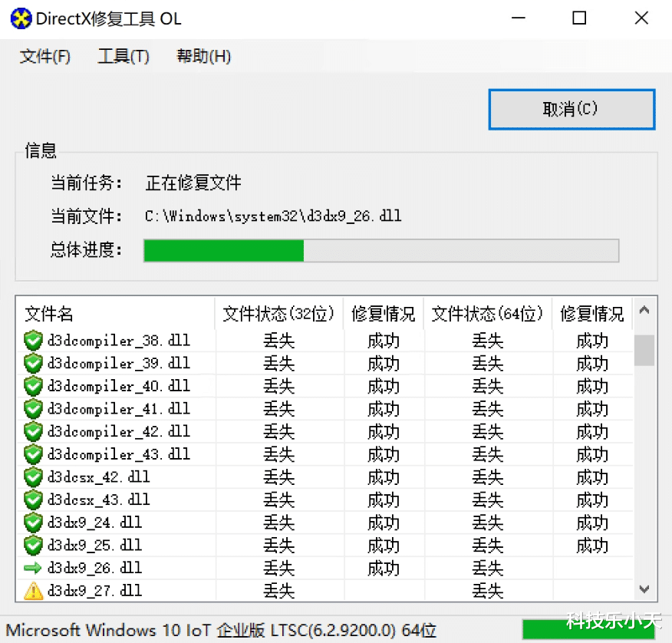The image size is (672, 643).
Task: Click green shield icon for d3dx9_24.dll
Action: tap(33, 523)
